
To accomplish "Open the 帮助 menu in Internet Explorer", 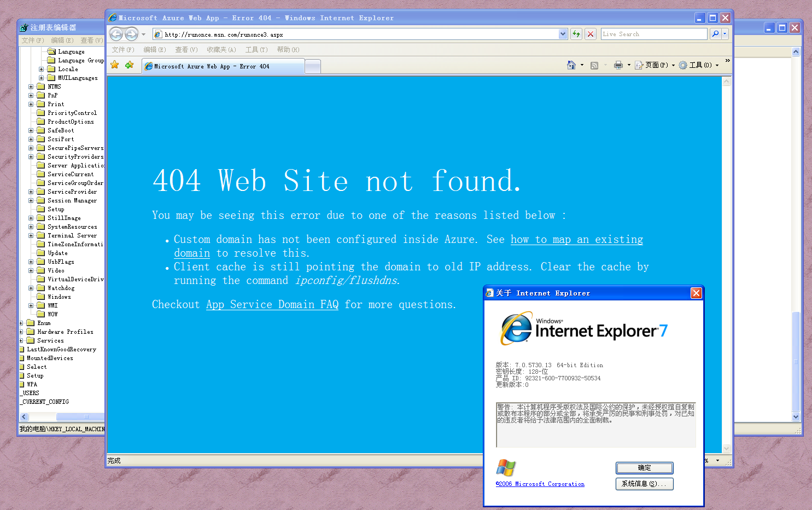I will click(x=288, y=50).
